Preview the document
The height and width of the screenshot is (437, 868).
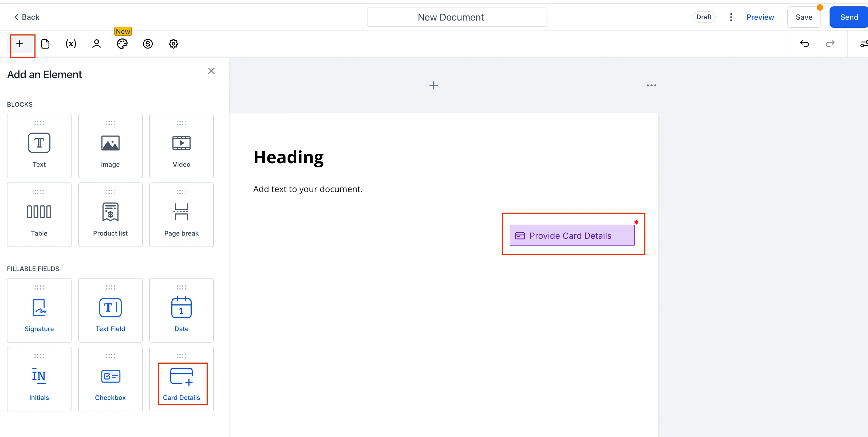(x=760, y=17)
